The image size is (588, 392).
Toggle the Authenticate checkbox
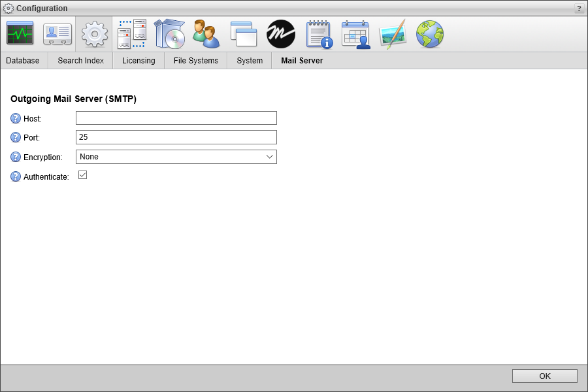(82, 175)
